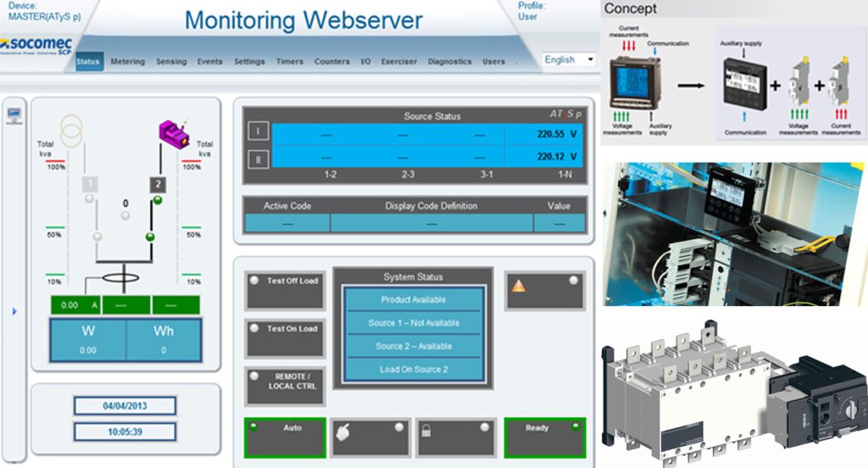Select source I row button

pyautogui.click(x=258, y=131)
